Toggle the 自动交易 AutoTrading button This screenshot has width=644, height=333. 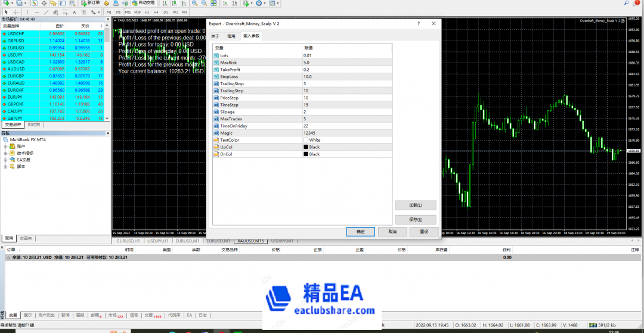coord(143,3)
